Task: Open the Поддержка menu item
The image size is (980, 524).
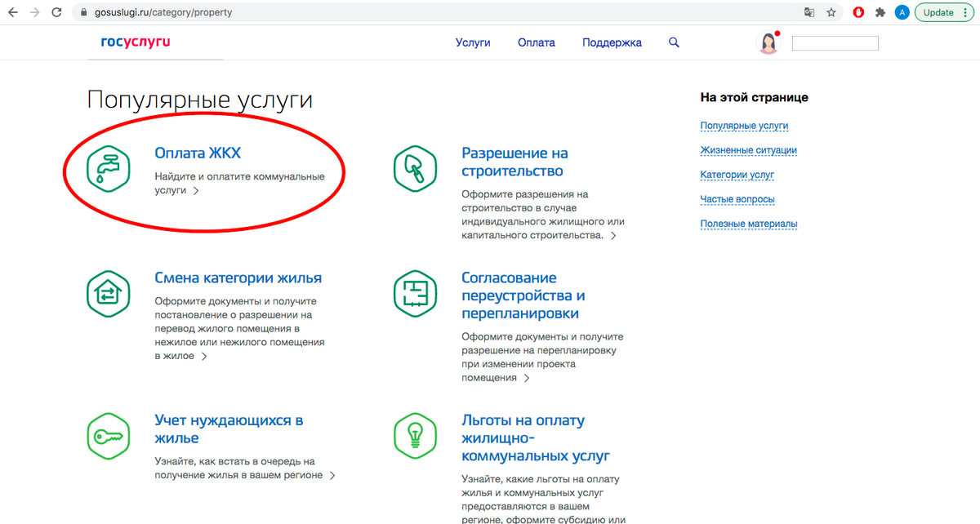Action: click(612, 42)
